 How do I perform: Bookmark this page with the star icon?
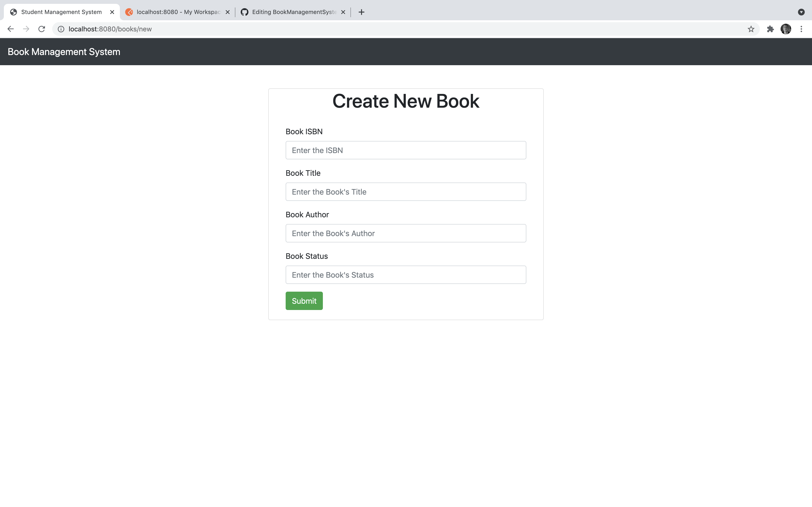[x=751, y=29]
